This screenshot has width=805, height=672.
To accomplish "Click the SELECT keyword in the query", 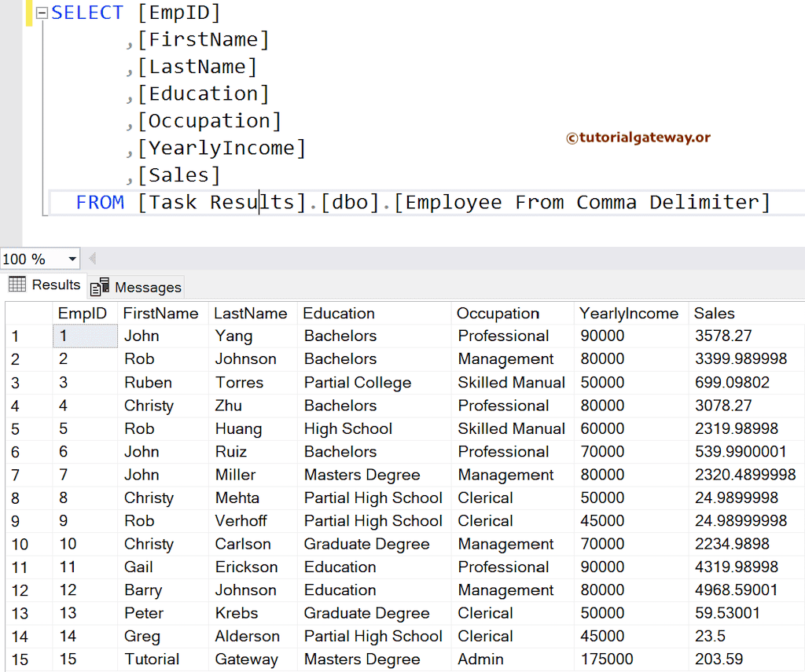I will click(x=87, y=13).
